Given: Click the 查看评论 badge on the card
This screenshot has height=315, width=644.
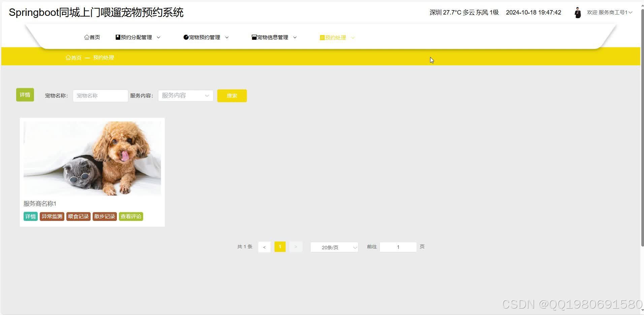Looking at the screenshot, I should tap(131, 216).
